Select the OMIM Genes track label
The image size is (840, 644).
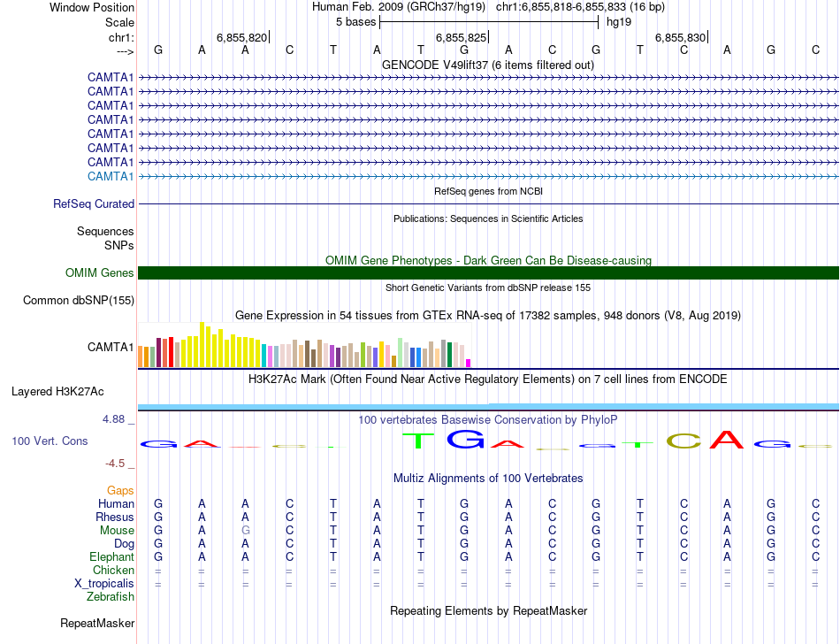[100, 273]
